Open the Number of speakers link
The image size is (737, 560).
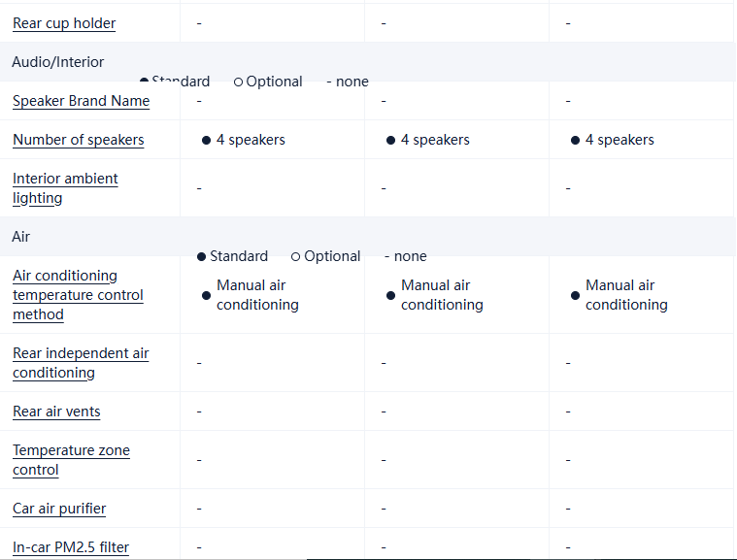pyautogui.click(x=78, y=140)
